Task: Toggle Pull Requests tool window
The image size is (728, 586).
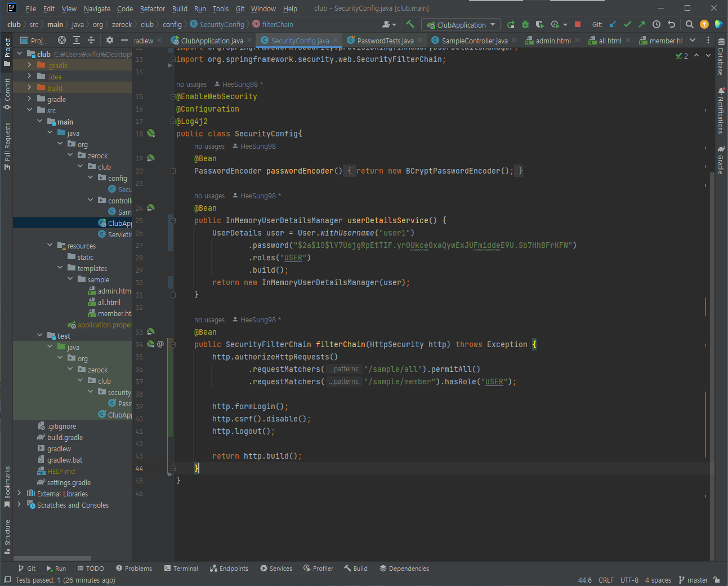Action: (7, 146)
